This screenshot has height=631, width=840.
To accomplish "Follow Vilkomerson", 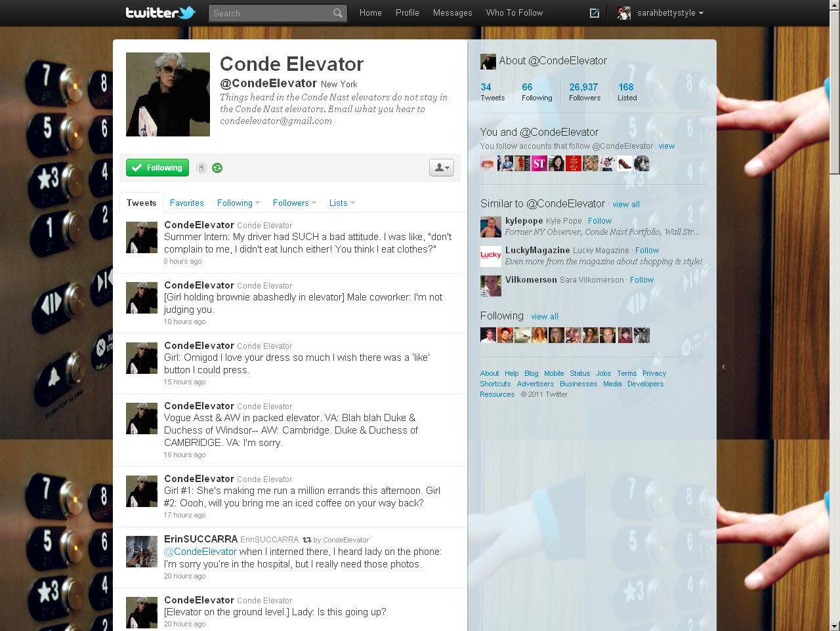I will tap(642, 280).
